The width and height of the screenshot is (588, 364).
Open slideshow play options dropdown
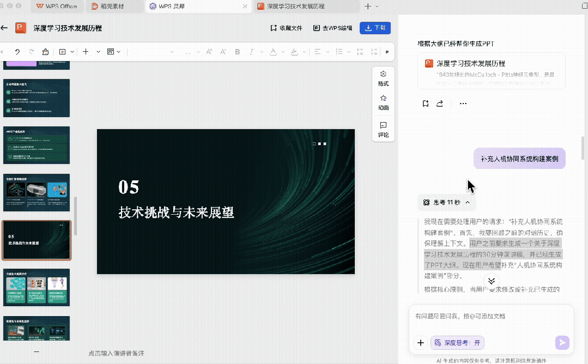click(x=72, y=52)
